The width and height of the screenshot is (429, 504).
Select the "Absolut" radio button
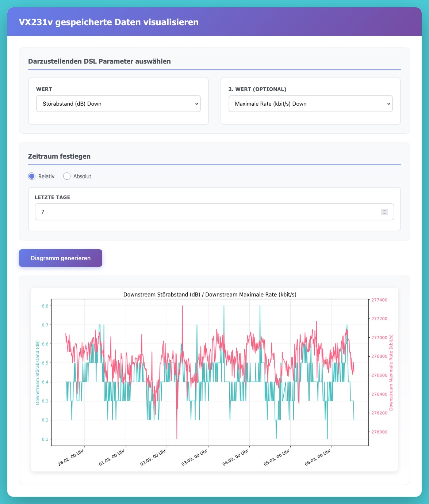point(66,176)
